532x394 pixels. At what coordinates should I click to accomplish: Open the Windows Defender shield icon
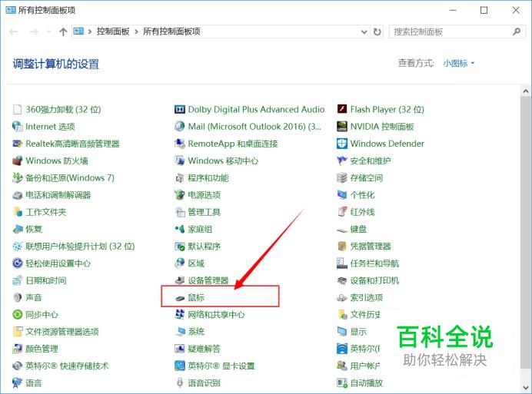tap(342, 144)
